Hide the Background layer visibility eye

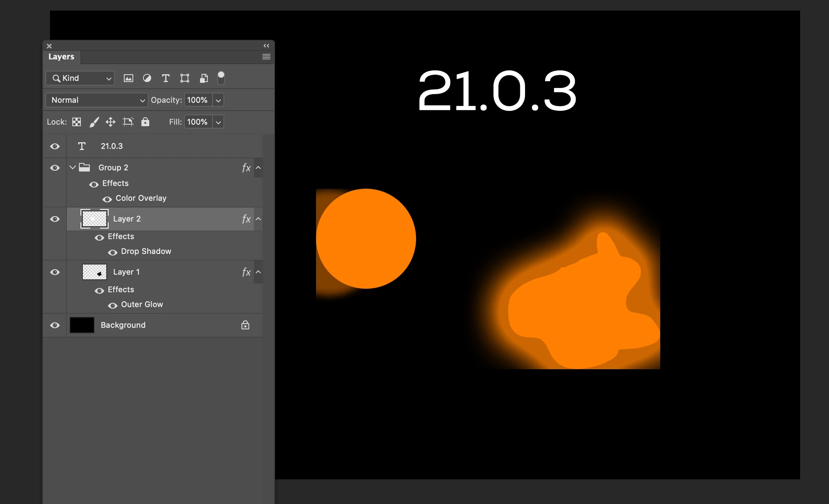pyautogui.click(x=55, y=325)
